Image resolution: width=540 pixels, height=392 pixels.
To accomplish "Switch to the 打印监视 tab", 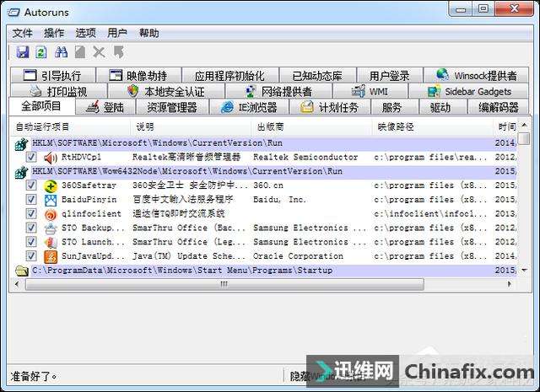I will tap(58, 92).
